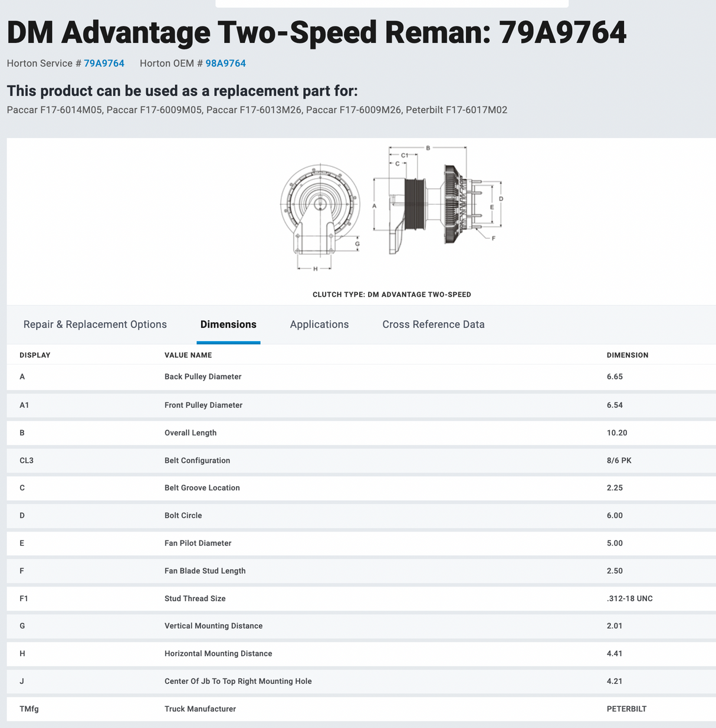Click the VALUE NAME column header
This screenshot has width=716, height=728.
coord(188,355)
